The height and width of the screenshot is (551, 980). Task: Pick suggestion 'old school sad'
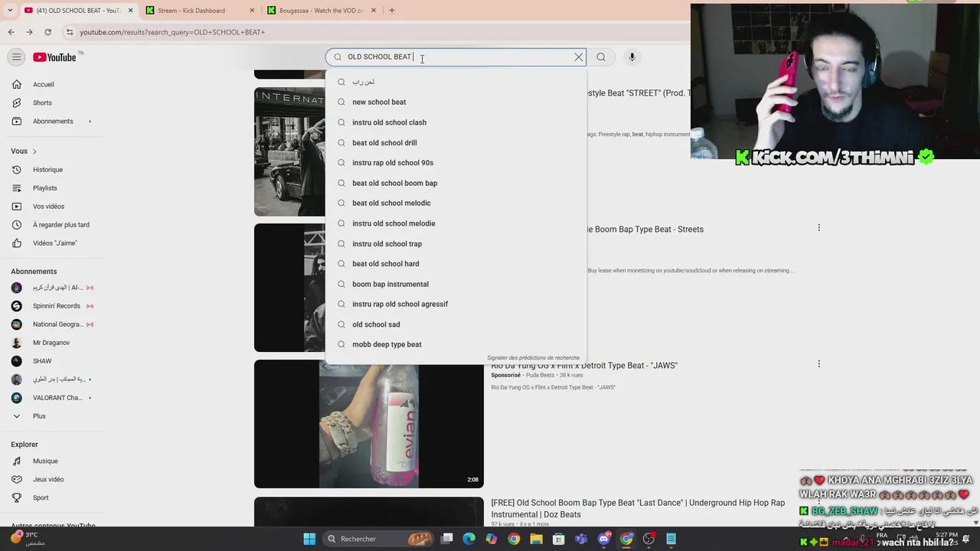pos(456,324)
